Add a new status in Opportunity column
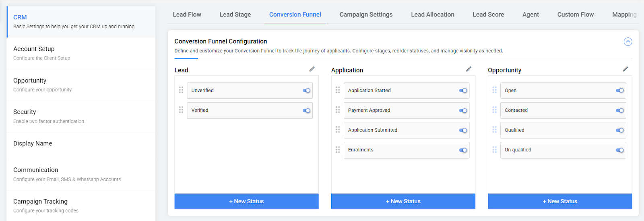 pos(559,201)
